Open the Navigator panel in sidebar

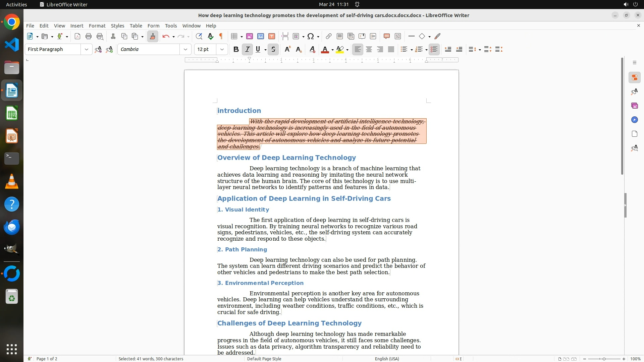pos(634,120)
